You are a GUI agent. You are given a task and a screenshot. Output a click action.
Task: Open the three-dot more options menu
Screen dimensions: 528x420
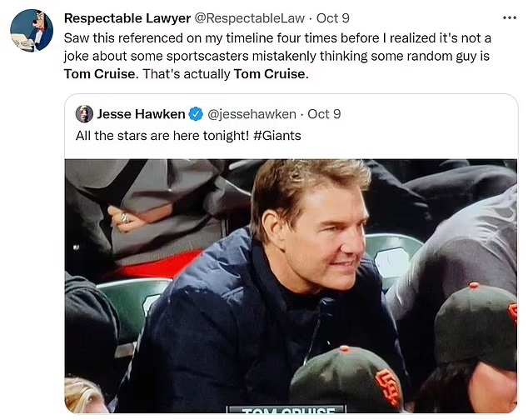coord(509,17)
